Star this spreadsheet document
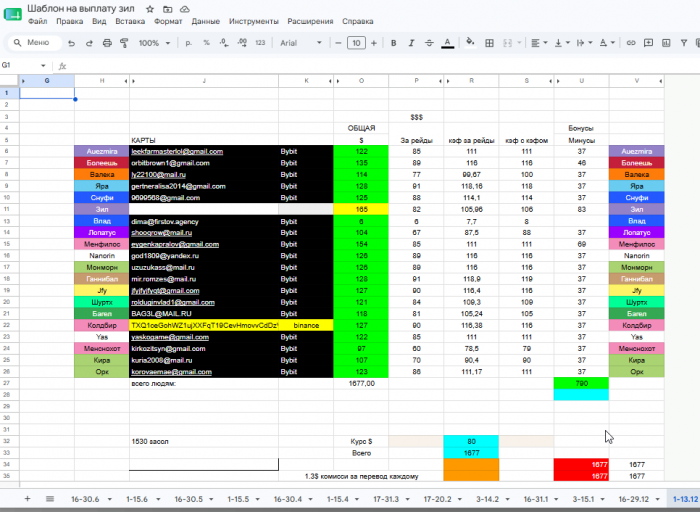 click(x=150, y=9)
